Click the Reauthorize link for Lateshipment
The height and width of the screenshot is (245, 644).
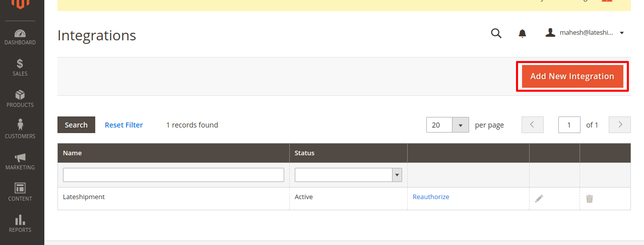431,197
